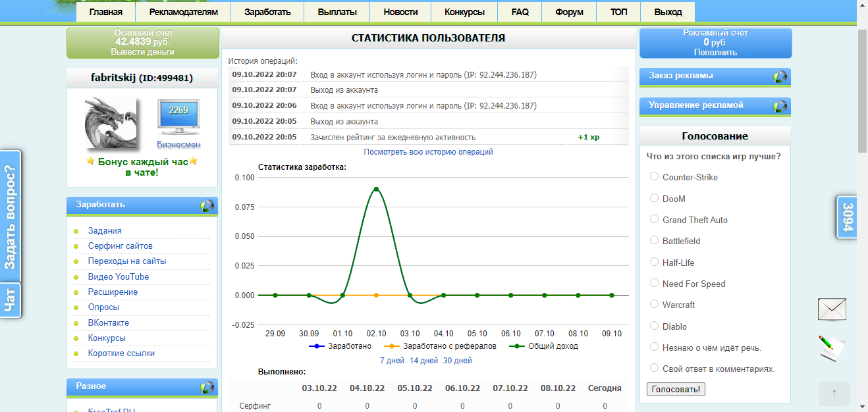Click the globe icon beside Заказ рекламы
The height and width of the screenshot is (412, 868).
[780, 76]
